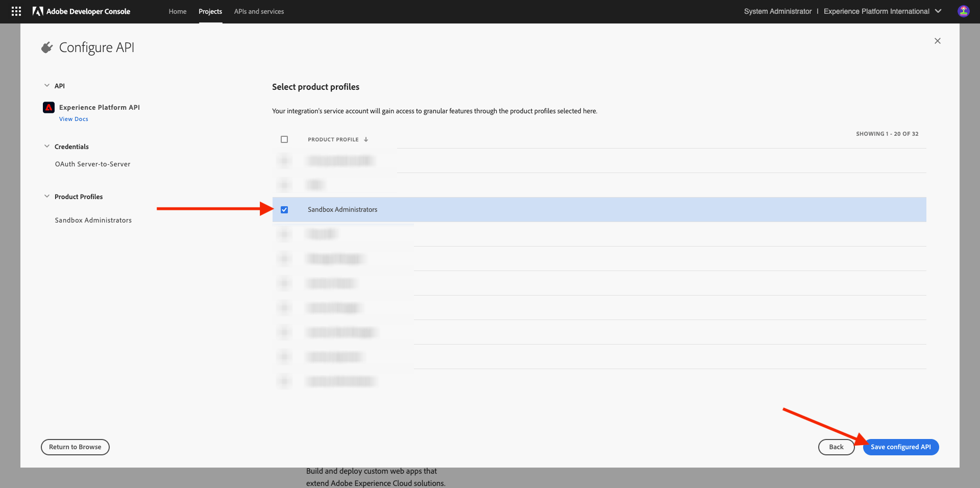Select OAuth Server-to-Server in the sidebar

[92, 164]
